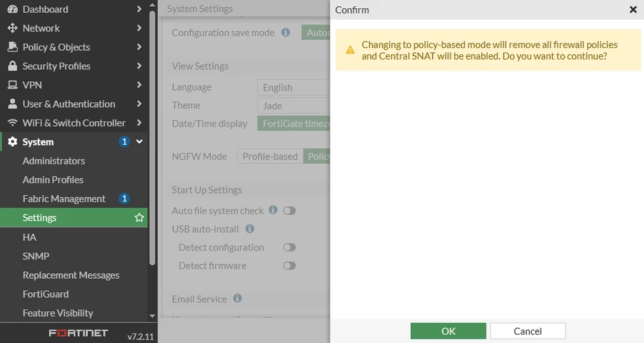Click the Configuration save mode info icon

tap(285, 32)
